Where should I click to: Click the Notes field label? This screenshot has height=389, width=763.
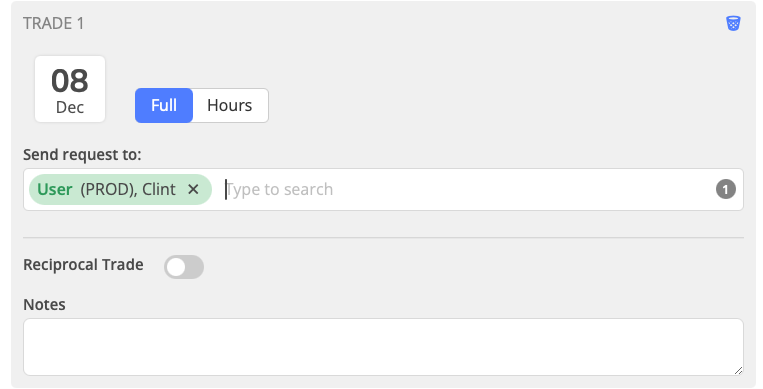44,305
